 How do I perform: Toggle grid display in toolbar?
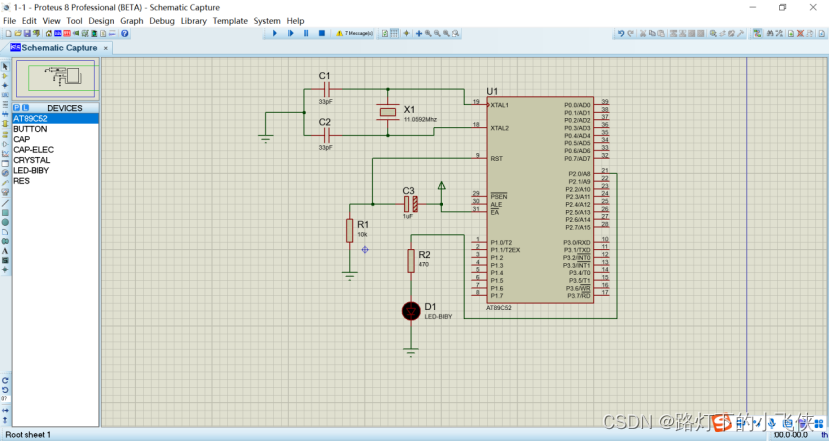[394, 33]
